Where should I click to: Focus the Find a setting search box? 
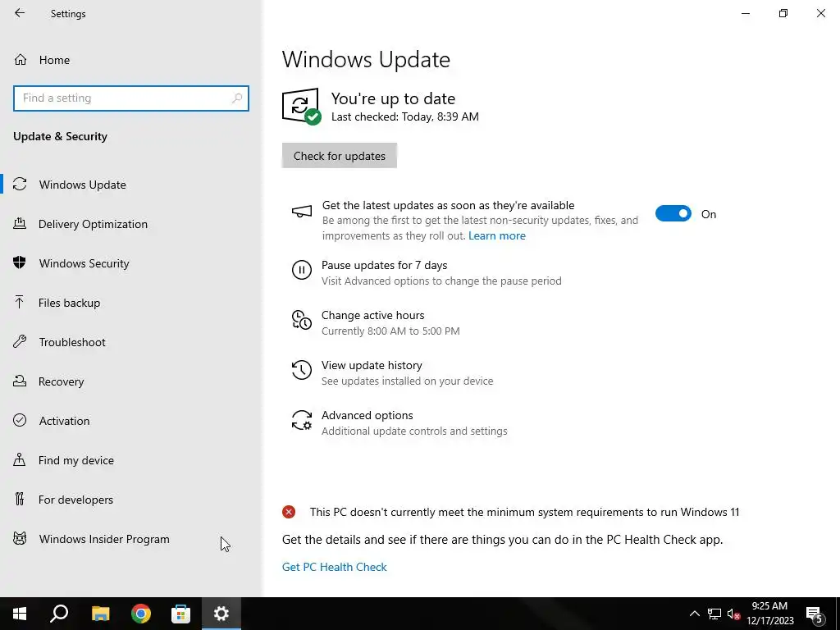[x=131, y=98]
